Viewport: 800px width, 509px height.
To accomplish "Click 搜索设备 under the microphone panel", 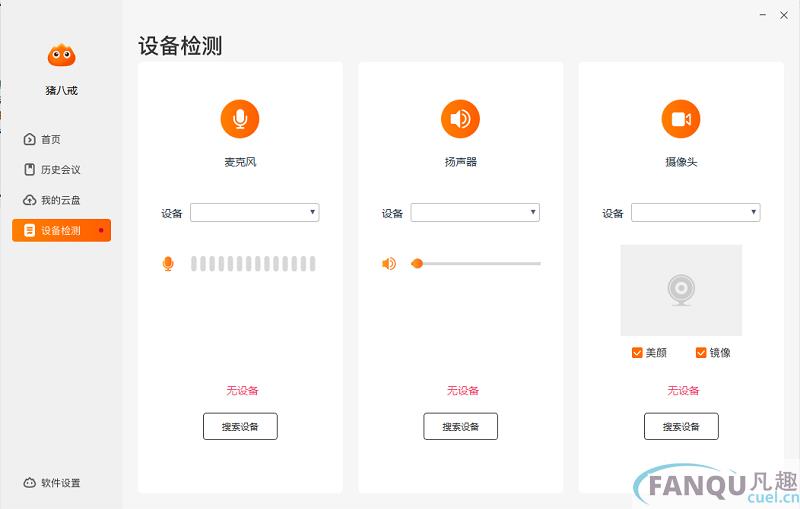I will (x=240, y=426).
